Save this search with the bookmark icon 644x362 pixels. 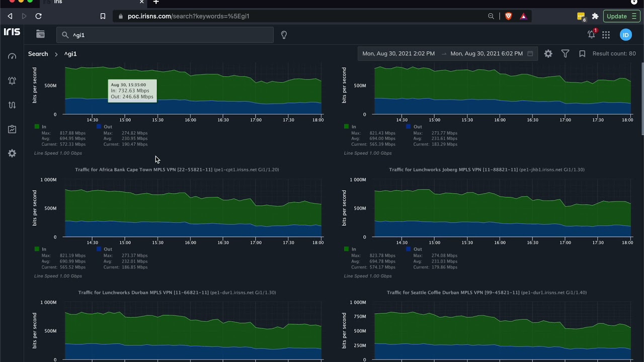(582, 53)
